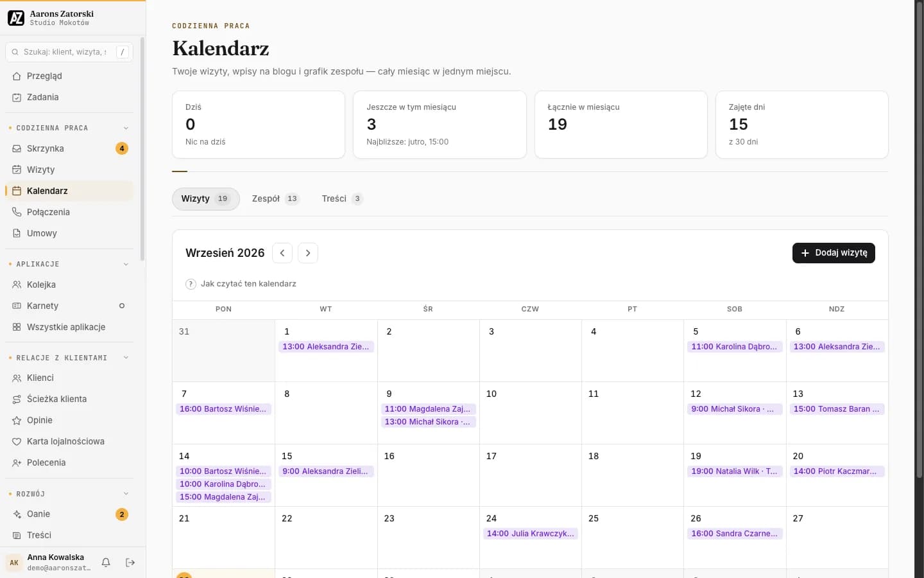This screenshot has height=578, width=924.
Task: Select the Wizyty calendar-check icon
Action: point(17,170)
